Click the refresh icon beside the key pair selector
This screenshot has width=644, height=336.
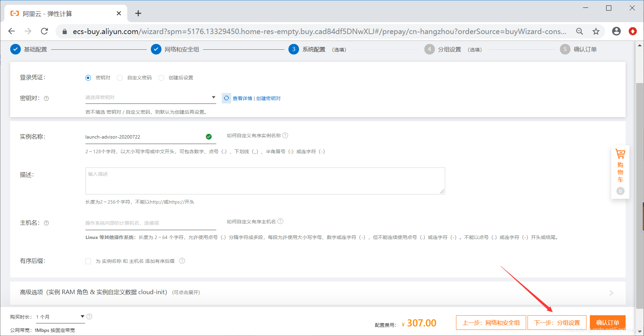(226, 98)
